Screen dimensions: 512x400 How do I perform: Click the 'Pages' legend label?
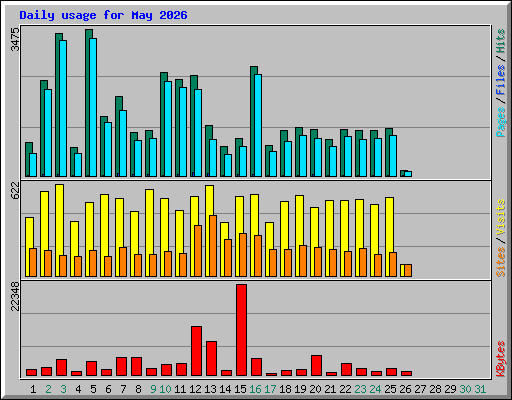click(500, 122)
